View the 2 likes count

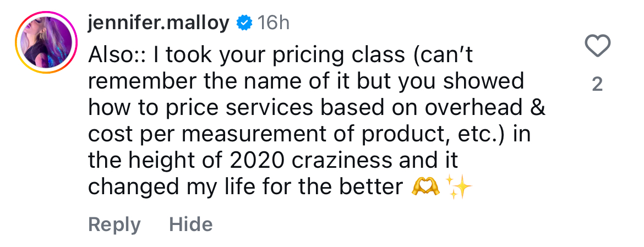[x=597, y=84]
